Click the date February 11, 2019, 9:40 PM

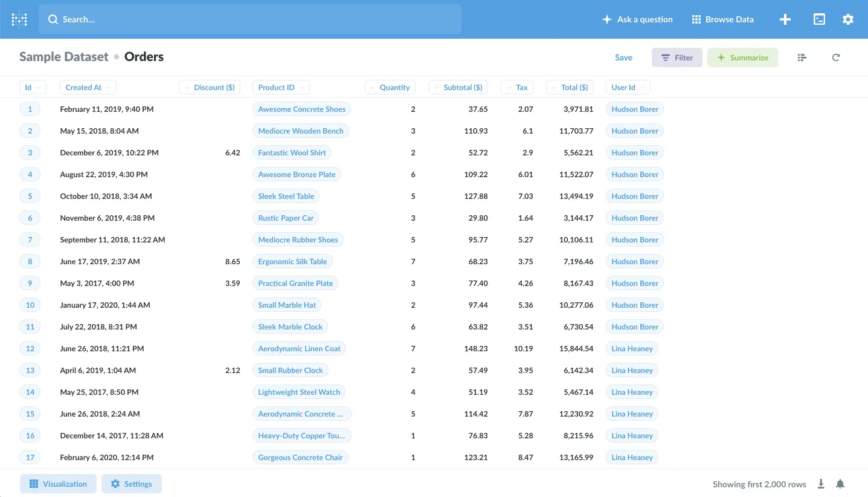[x=107, y=109]
